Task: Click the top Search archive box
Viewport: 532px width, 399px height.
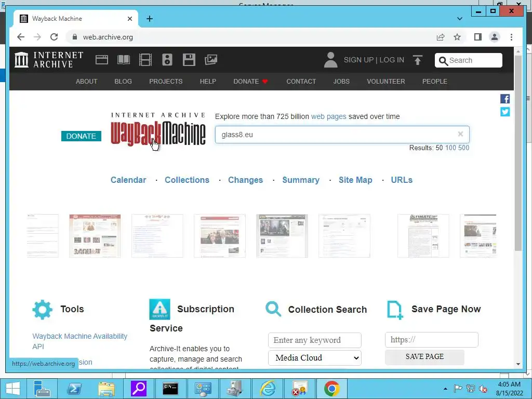Action: [469, 60]
